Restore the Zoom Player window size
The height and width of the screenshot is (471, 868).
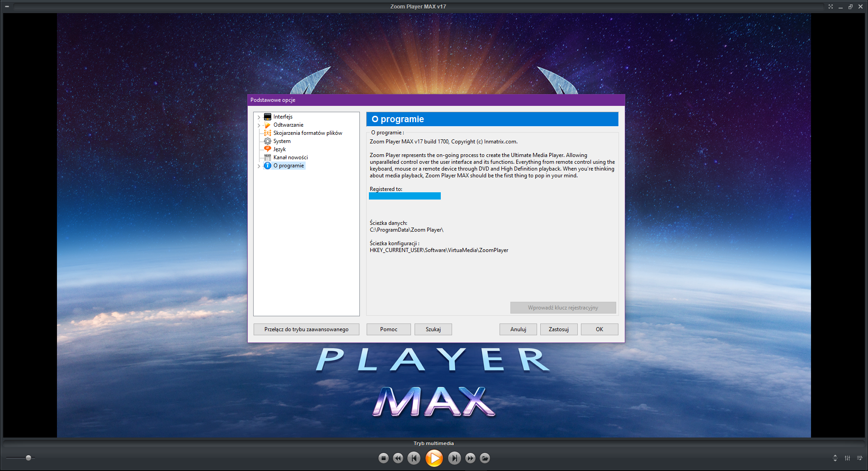[850, 7]
